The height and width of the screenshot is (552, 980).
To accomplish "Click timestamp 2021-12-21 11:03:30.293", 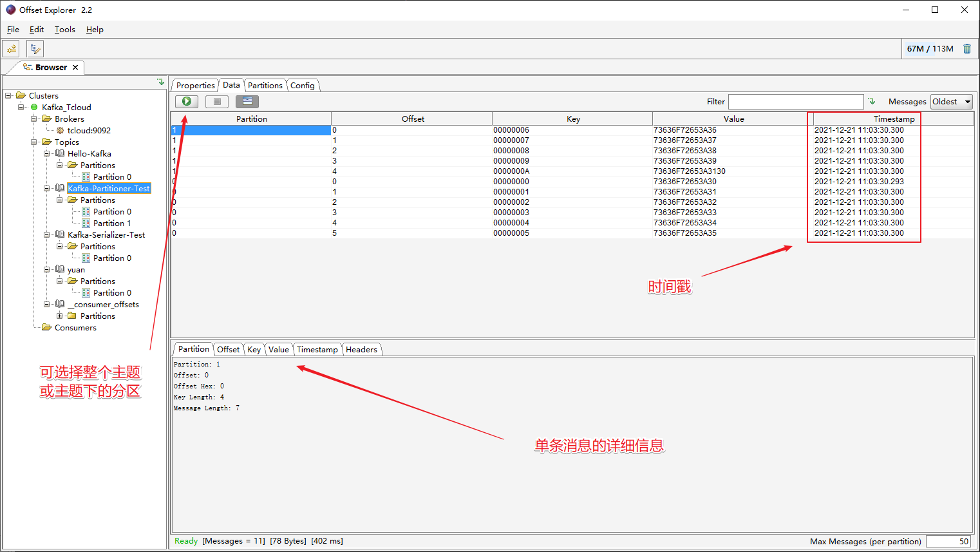I will (x=859, y=182).
